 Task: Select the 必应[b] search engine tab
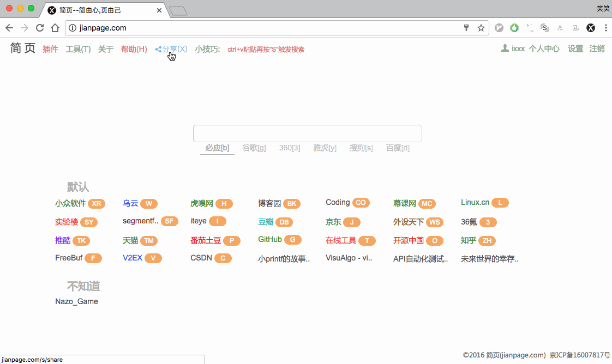(218, 148)
